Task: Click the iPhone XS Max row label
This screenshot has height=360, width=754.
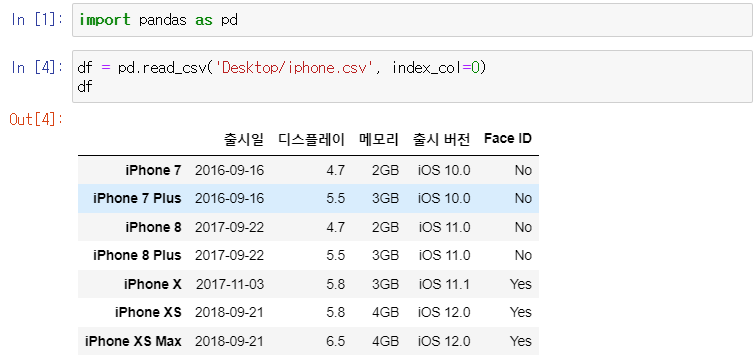Action: tap(133, 341)
